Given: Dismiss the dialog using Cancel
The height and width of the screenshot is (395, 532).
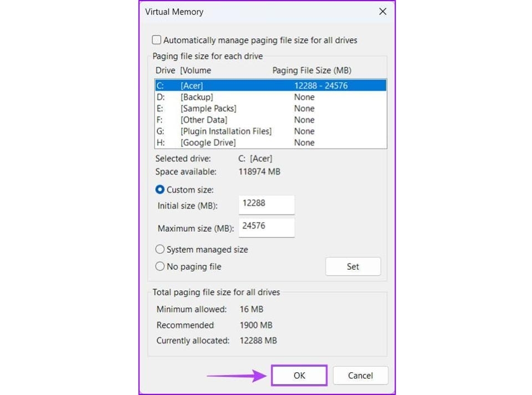Looking at the screenshot, I should 360,376.
